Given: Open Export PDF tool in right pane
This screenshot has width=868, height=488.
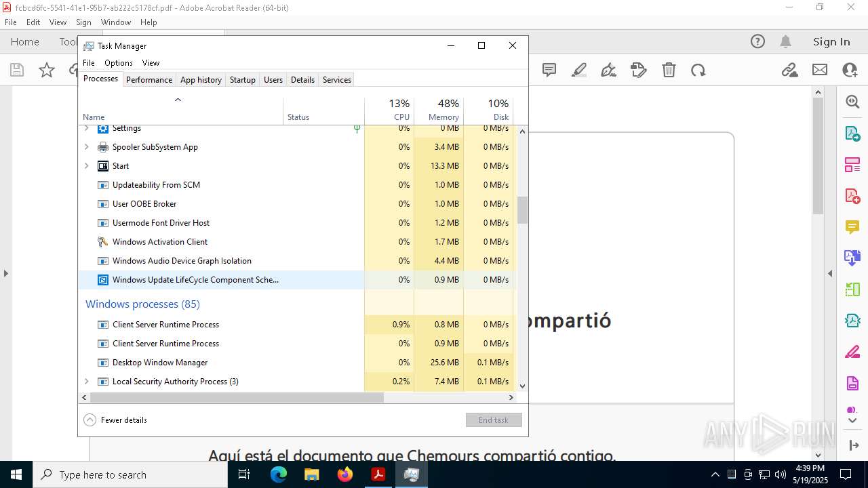Looking at the screenshot, I should coord(852,133).
